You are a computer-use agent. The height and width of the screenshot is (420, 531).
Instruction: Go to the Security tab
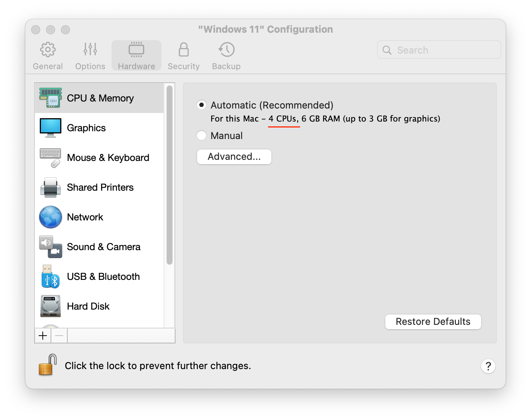pos(184,56)
